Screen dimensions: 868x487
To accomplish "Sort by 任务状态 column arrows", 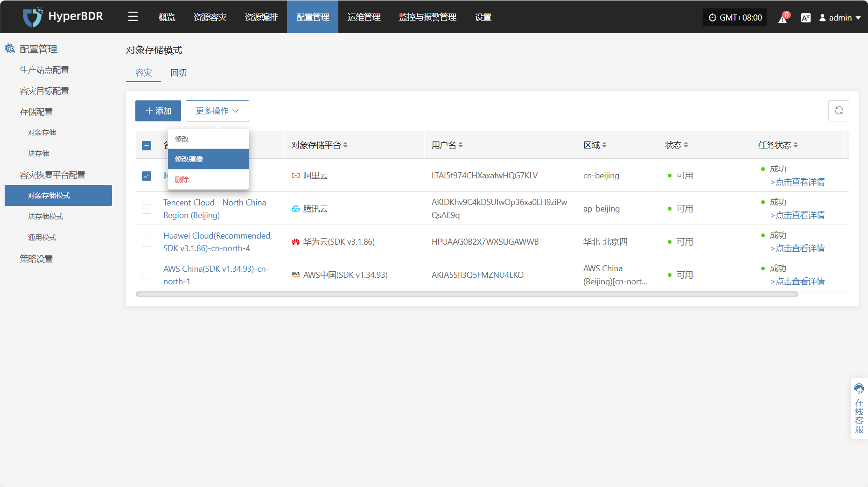I will point(796,145).
